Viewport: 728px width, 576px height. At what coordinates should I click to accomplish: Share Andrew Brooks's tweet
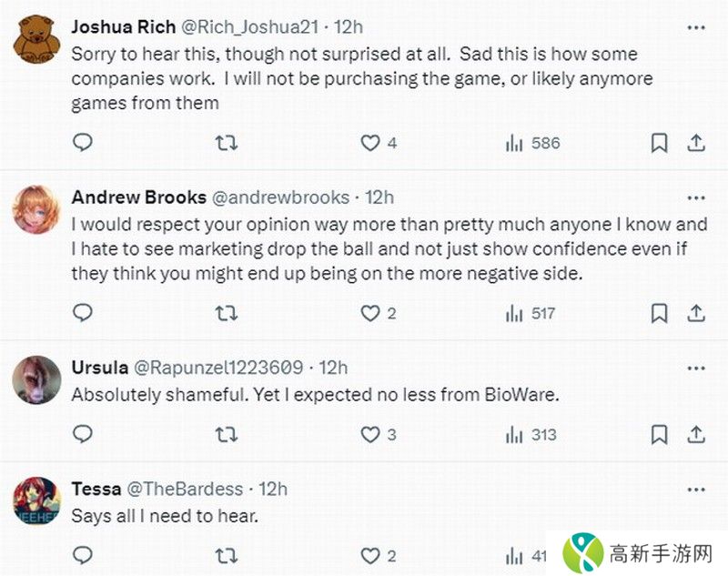coord(695,313)
